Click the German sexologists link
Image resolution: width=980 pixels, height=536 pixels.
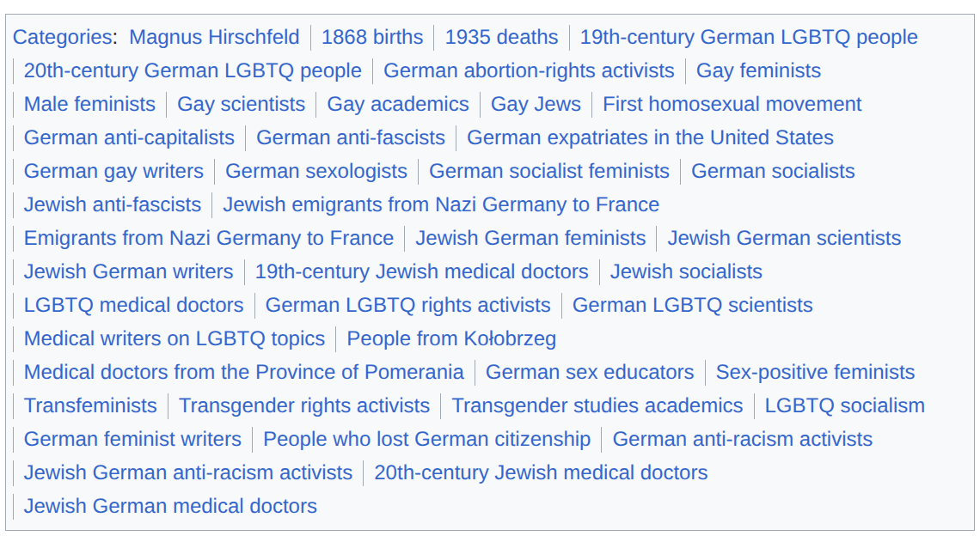316,171
